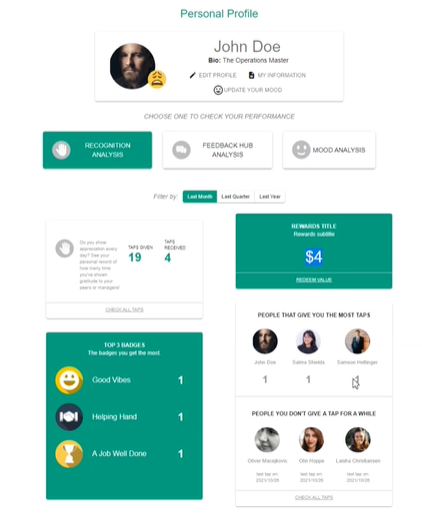
Task: Switch filter to Last Quarter
Action: (236, 197)
